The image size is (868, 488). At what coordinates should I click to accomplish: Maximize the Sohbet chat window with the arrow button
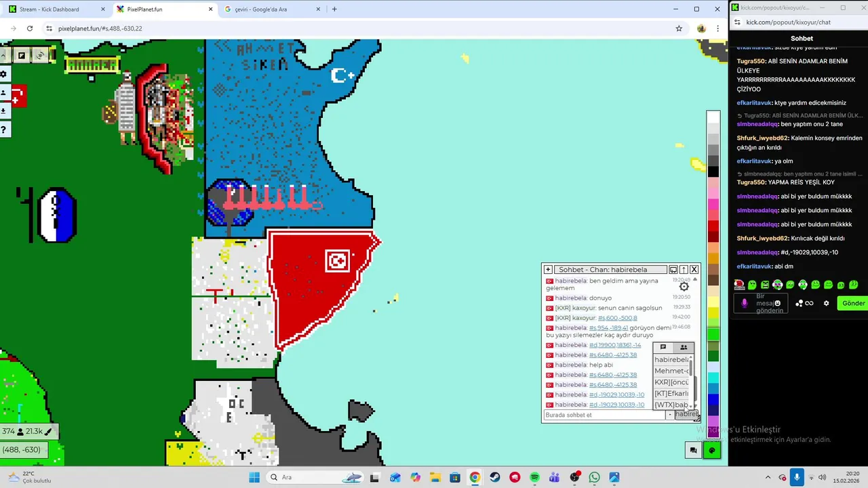[x=684, y=269]
